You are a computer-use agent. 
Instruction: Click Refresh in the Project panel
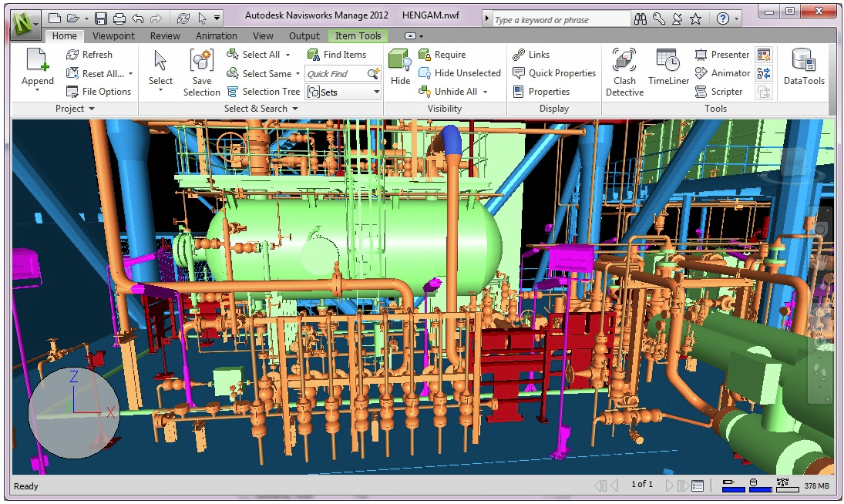tap(89, 55)
